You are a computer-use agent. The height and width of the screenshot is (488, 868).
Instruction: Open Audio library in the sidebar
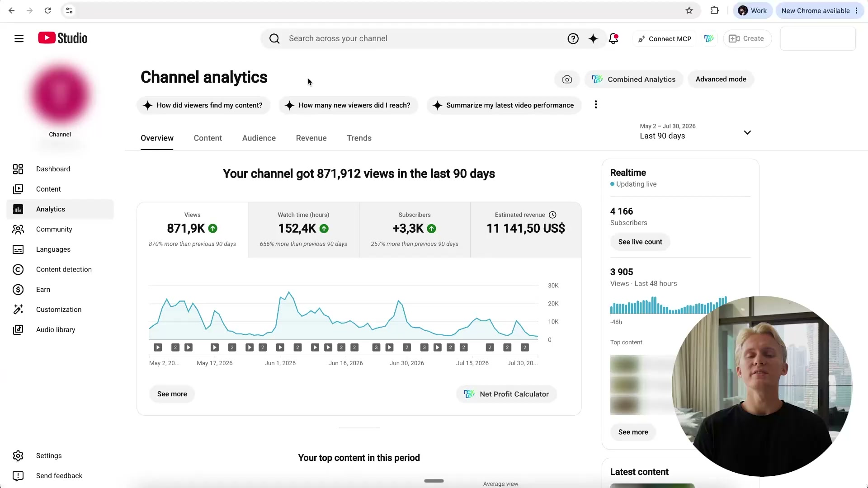point(61,330)
